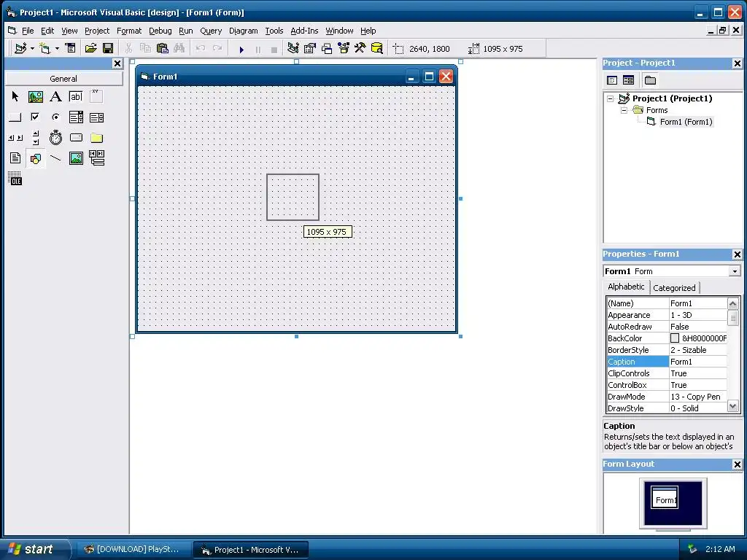Select the VScrollBar control tool
The width and height of the screenshot is (747, 560).
coord(36,138)
